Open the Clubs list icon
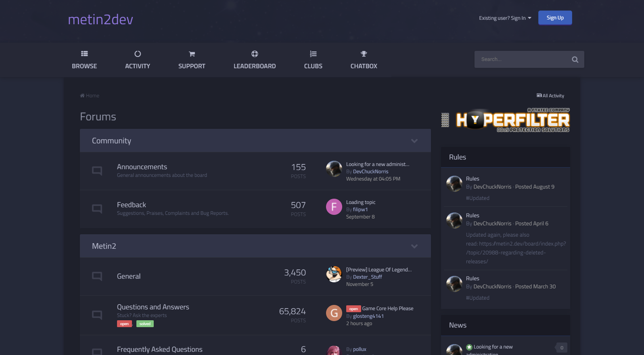644x355 pixels. click(x=313, y=54)
